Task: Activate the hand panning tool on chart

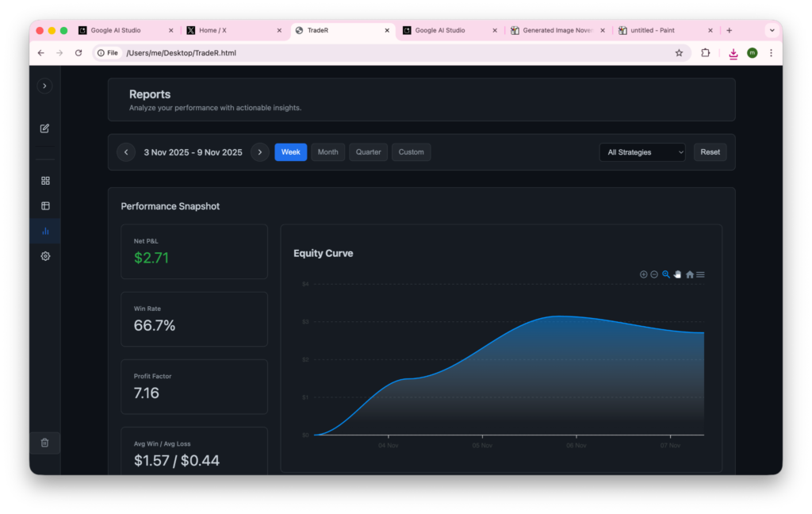Action: [677, 274]
